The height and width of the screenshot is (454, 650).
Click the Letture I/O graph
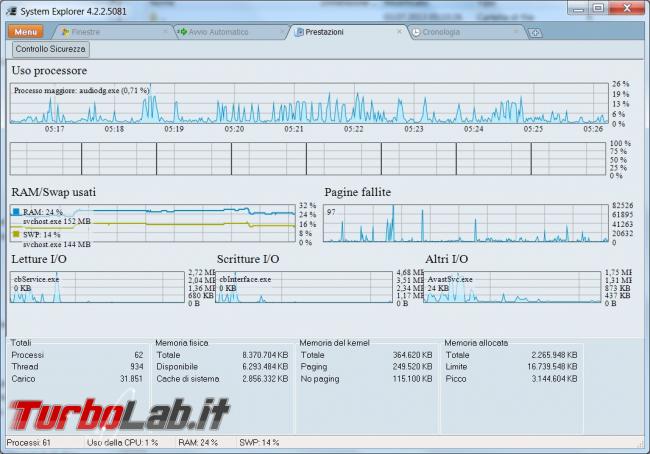click(x=97, y=287)
